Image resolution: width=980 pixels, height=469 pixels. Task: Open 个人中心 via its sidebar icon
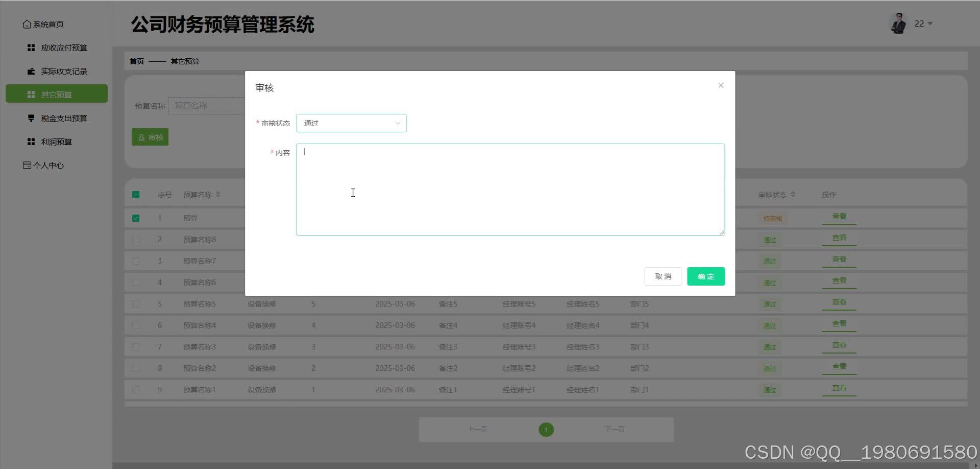27,165
